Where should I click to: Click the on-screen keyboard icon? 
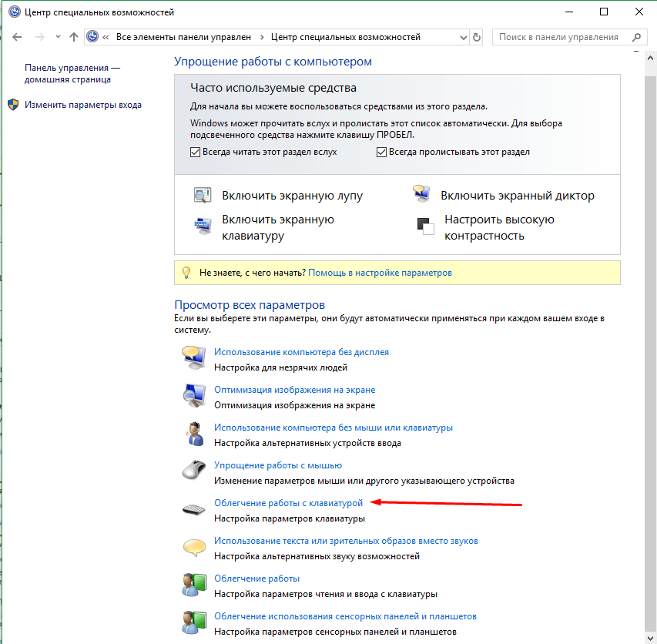(x=203, y=226)
